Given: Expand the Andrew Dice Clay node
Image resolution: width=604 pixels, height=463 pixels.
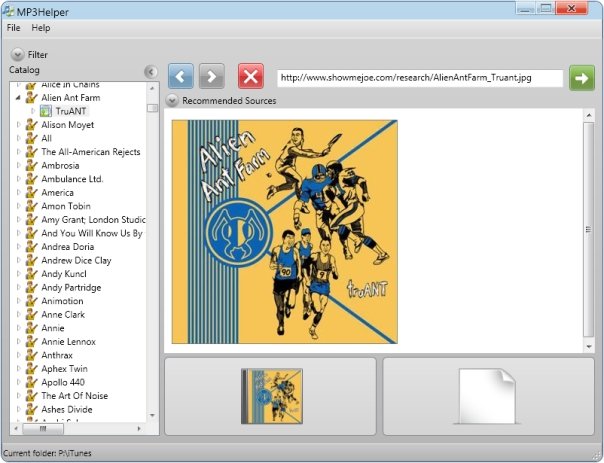Looking at the screenshot, I should (x=18, y=260).
